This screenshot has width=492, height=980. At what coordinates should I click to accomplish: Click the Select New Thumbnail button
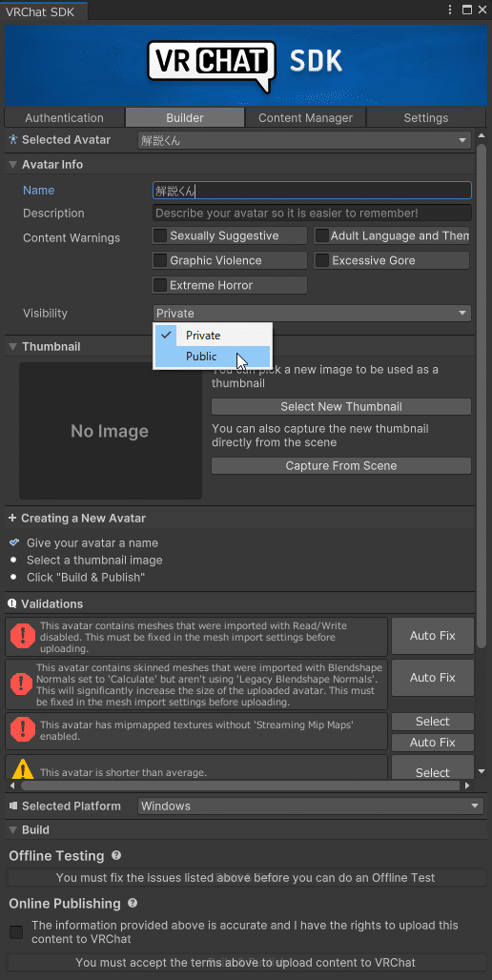341,407
